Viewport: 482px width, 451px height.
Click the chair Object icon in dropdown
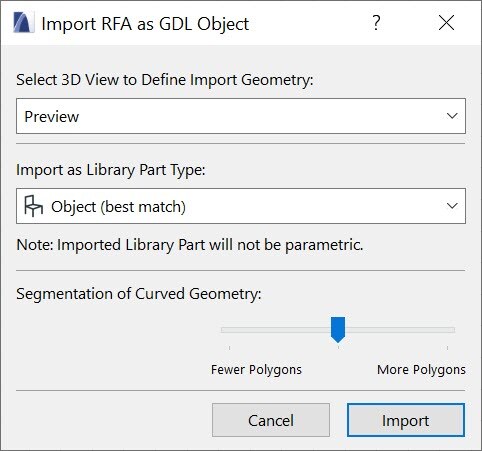(33, 206)
